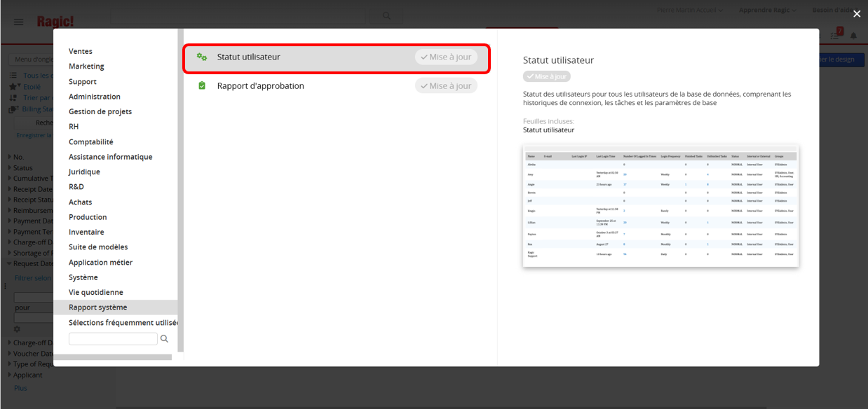Choose the R&D category
Screen dimensions: 868x409
76,187
